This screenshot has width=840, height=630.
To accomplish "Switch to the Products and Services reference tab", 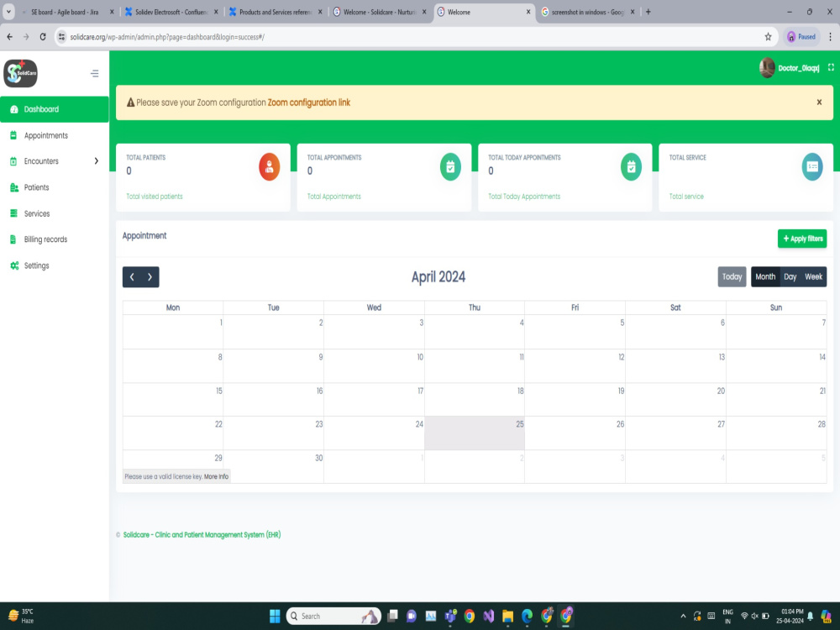I will [x=276, y=12].
